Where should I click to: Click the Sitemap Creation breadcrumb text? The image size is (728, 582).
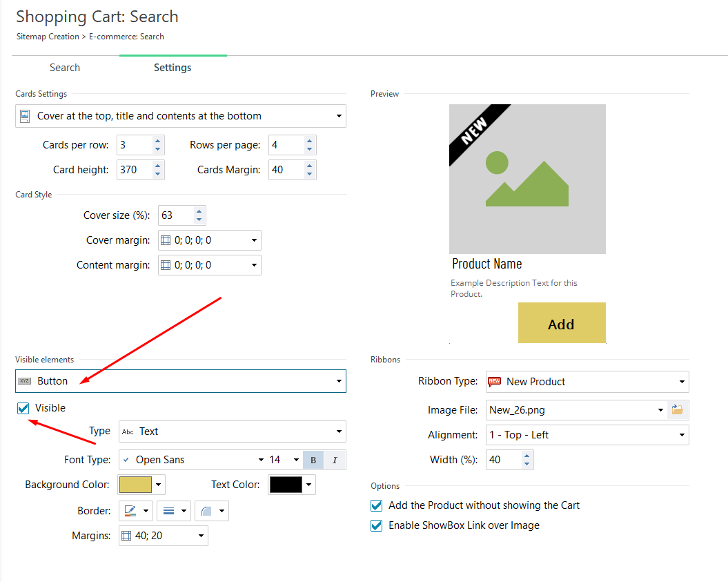click(48, 37)
